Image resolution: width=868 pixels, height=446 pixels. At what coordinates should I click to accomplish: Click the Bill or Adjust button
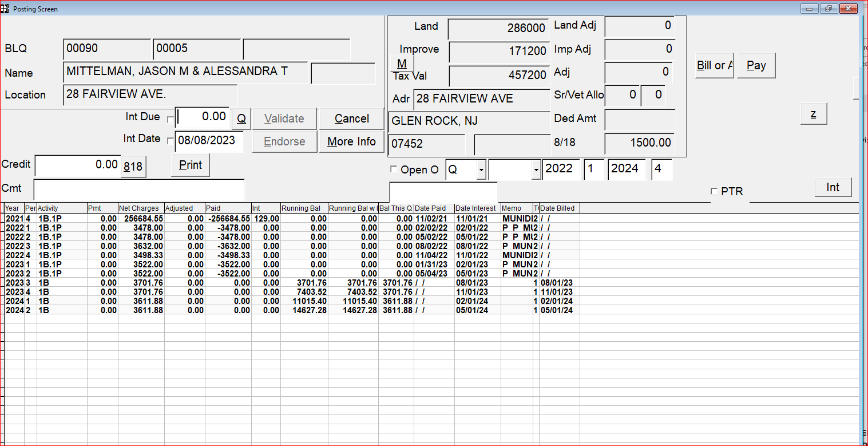(715, 66)
